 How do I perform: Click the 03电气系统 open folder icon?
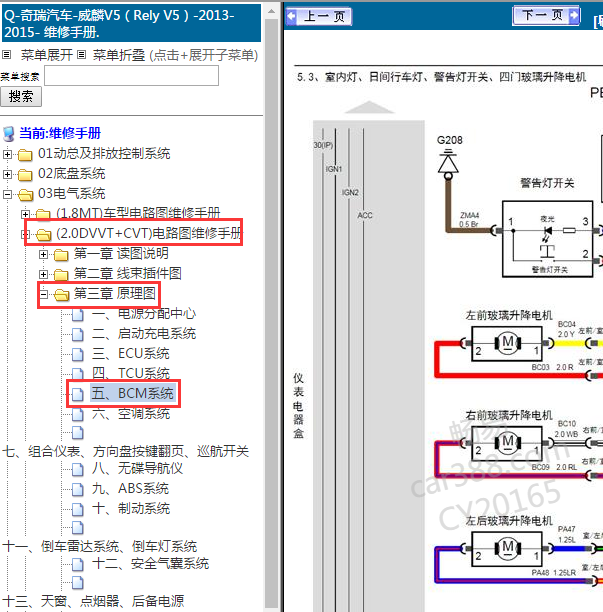pos(25,195)
